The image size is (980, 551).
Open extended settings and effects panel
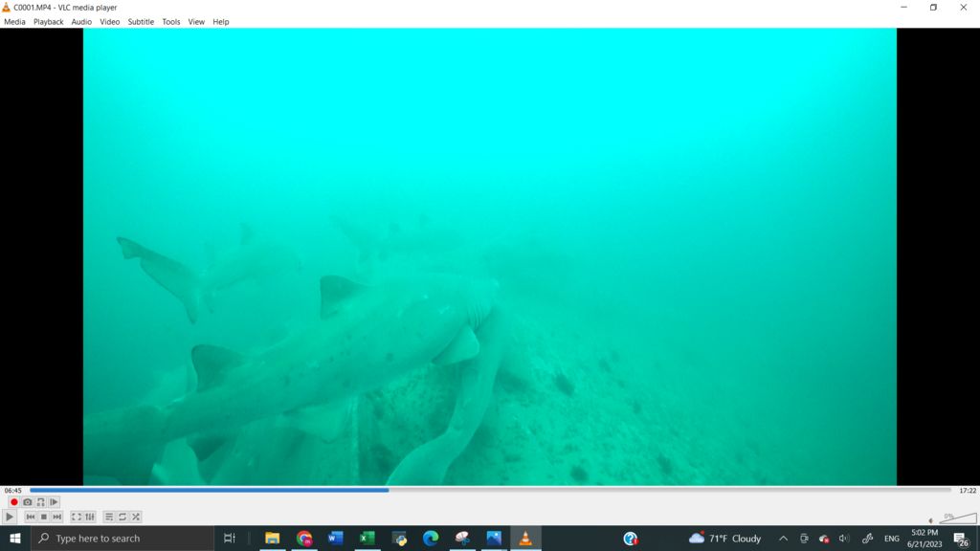tap(90, 517)
